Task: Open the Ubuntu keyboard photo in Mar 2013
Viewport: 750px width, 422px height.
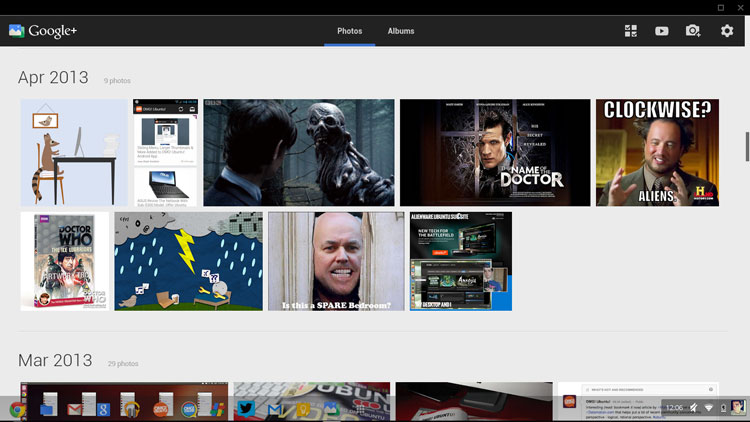Action: click(x=312, y=401)
